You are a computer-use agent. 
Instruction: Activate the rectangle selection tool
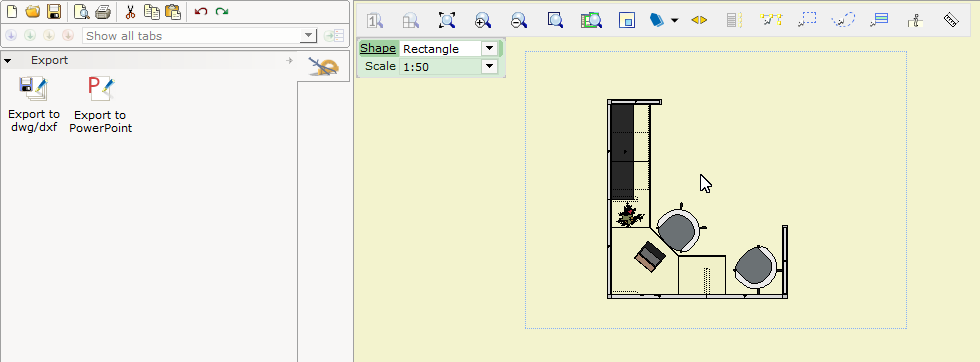[x=807, y=20]
